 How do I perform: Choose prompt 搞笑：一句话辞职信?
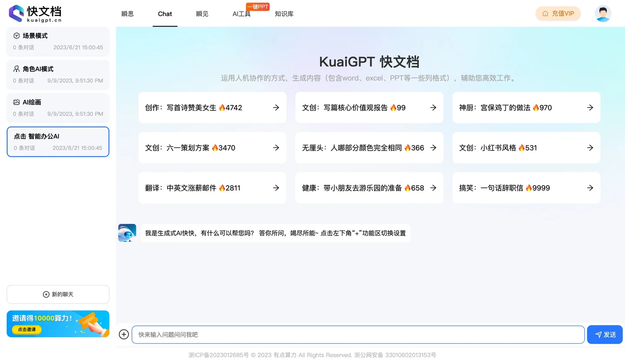point(526,188)
